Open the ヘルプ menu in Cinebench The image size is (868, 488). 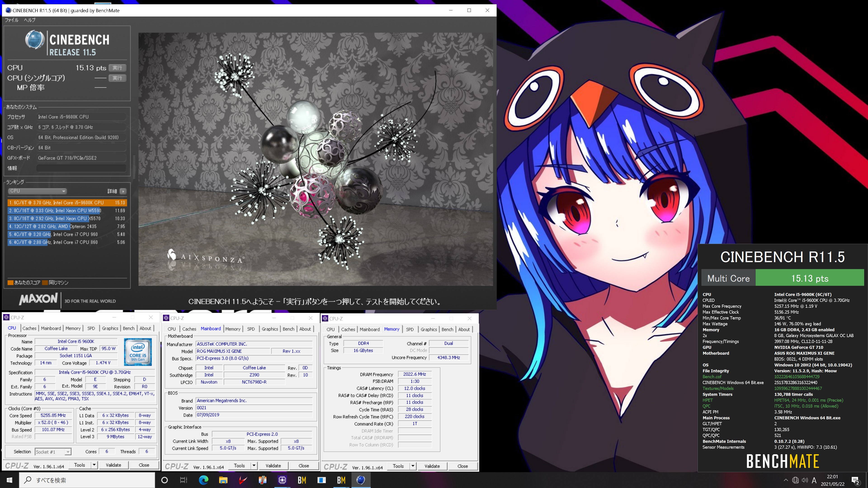coord(30,20)
